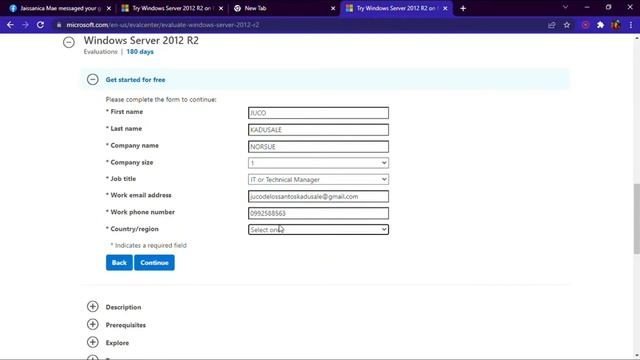The width and height of the screenshot is (640, 360).
Task: Click the page vertical scrollbar thumb
Action: [x=636, y=219]
